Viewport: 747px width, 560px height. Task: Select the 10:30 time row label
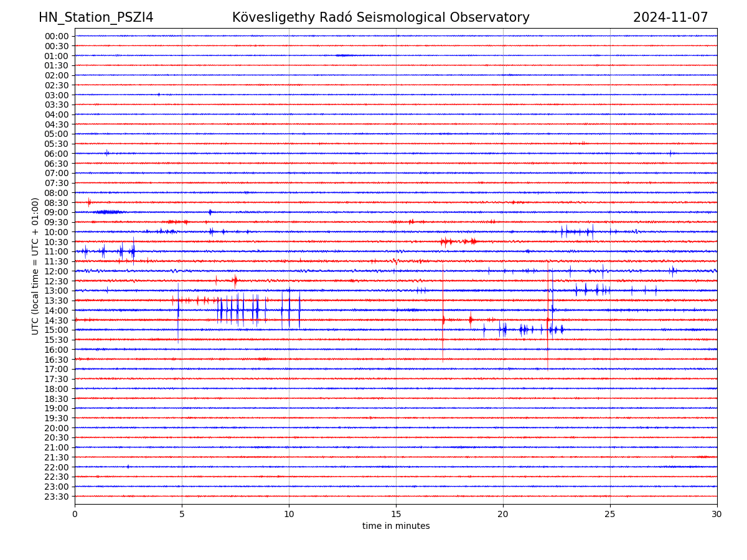click(57, 242)
